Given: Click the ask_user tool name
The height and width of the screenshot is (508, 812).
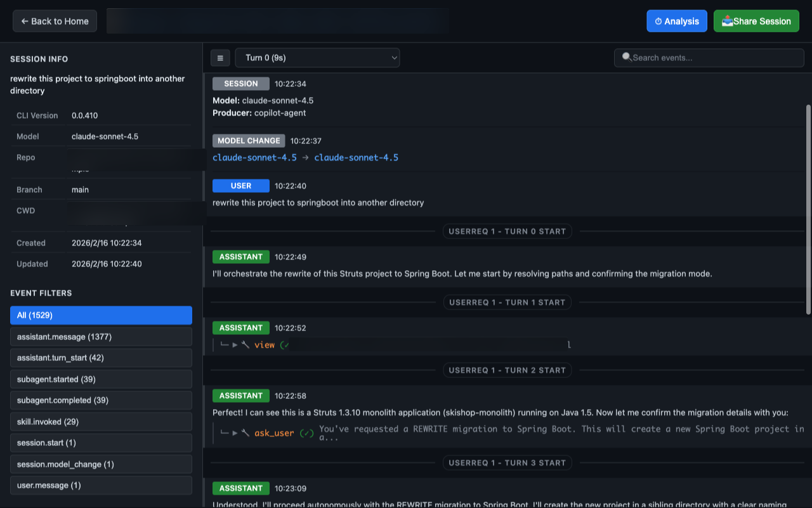Looking at the screenshot, I should point(275,433).
